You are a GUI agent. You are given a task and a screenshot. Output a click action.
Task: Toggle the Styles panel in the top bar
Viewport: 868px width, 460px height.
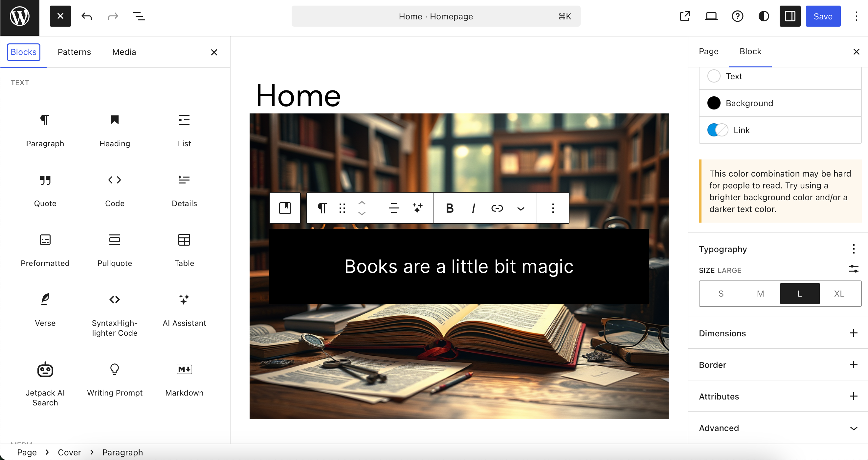coord(764,16)
